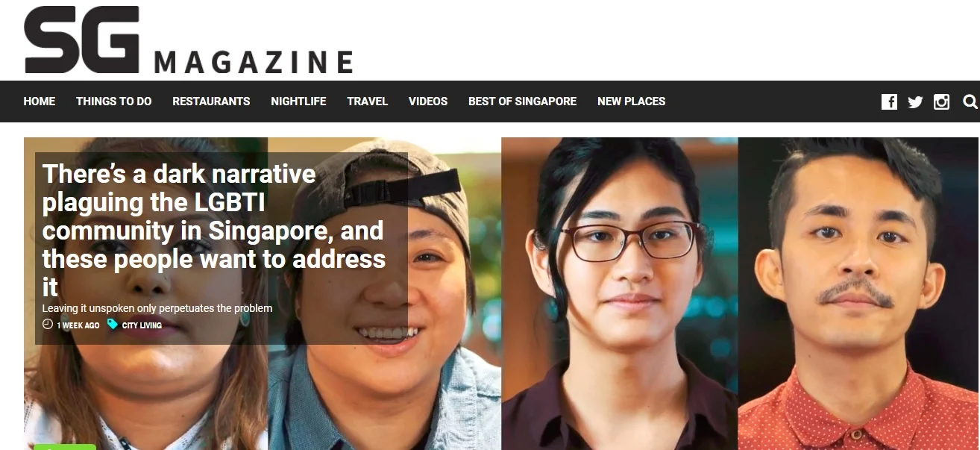Screen dimensions: 980x450
Task: Open the Twitter social icon
Action: (x=915, y=102)
